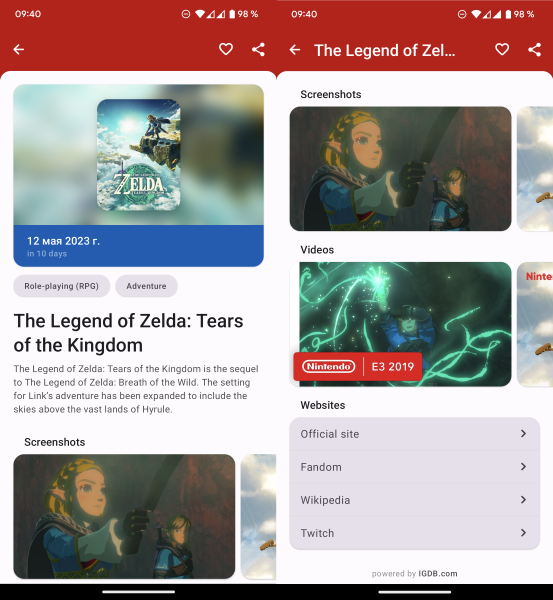This screenshot has width=553, height=600.
Task: Select the Adventure genre chip
Action: pyautogui.click(x=146, y=286)
